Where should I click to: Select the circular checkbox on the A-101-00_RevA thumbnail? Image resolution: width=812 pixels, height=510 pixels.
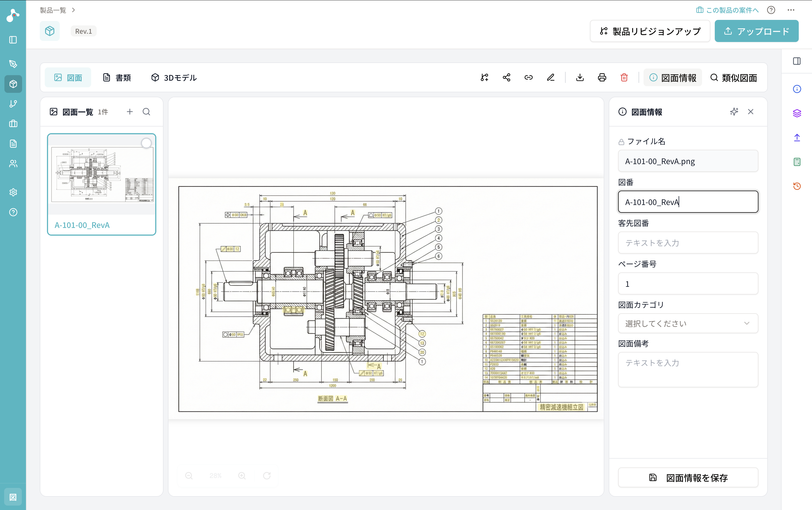(146, 143)
